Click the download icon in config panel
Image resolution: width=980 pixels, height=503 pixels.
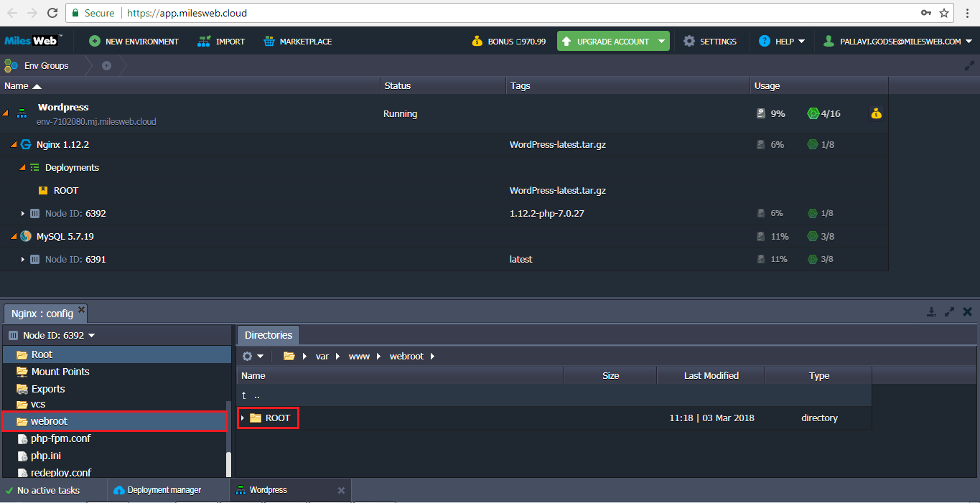click(931, 311)
